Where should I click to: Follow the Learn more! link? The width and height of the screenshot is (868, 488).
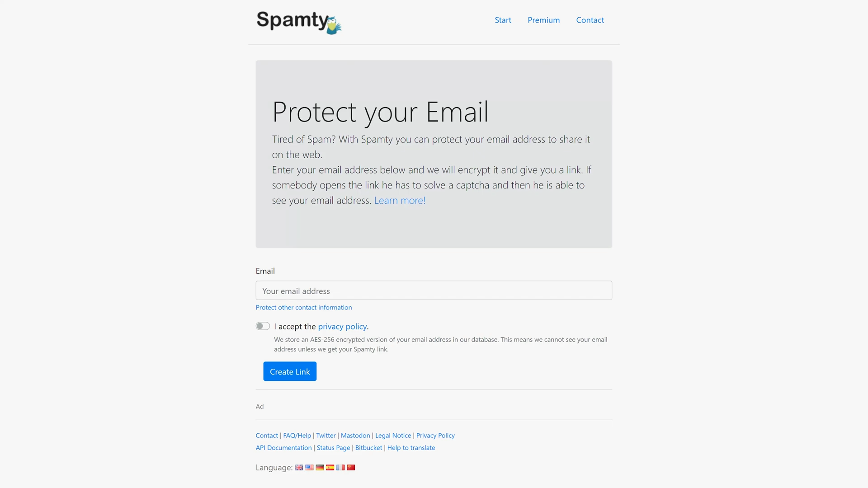click(x=400, y=200)
